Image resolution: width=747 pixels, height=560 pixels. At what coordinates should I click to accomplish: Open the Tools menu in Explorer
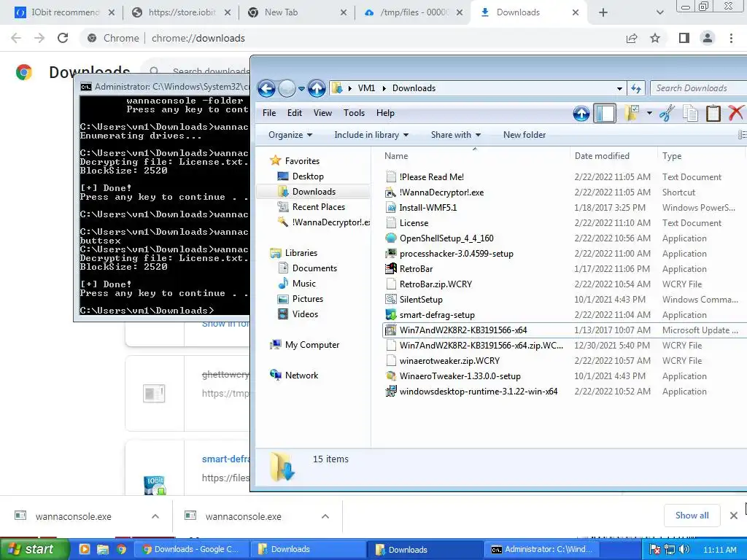(354, 113)
